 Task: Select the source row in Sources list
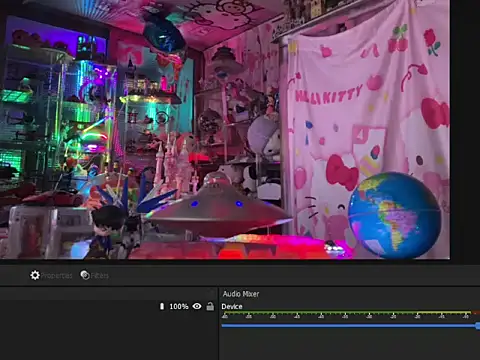click(x=108, y=306)
